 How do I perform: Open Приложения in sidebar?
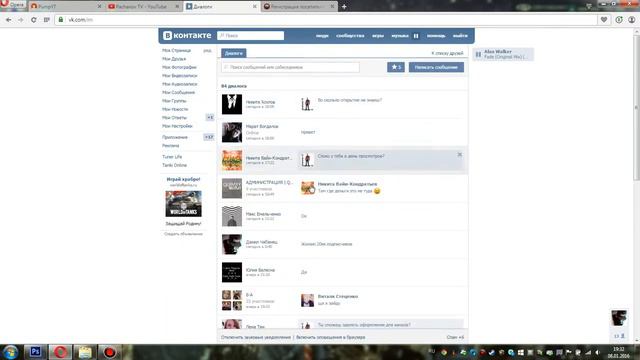(175, 137)
